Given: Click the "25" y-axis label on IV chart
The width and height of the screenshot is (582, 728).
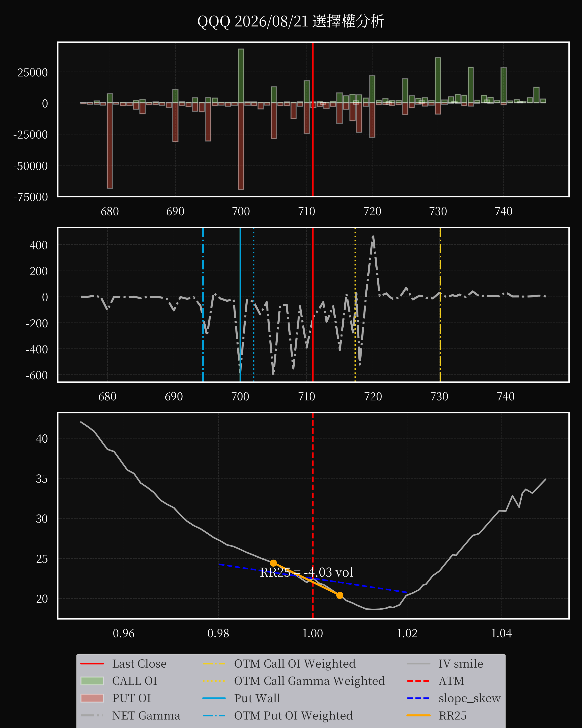Looking at the screenshot, I should click(42, 558).
